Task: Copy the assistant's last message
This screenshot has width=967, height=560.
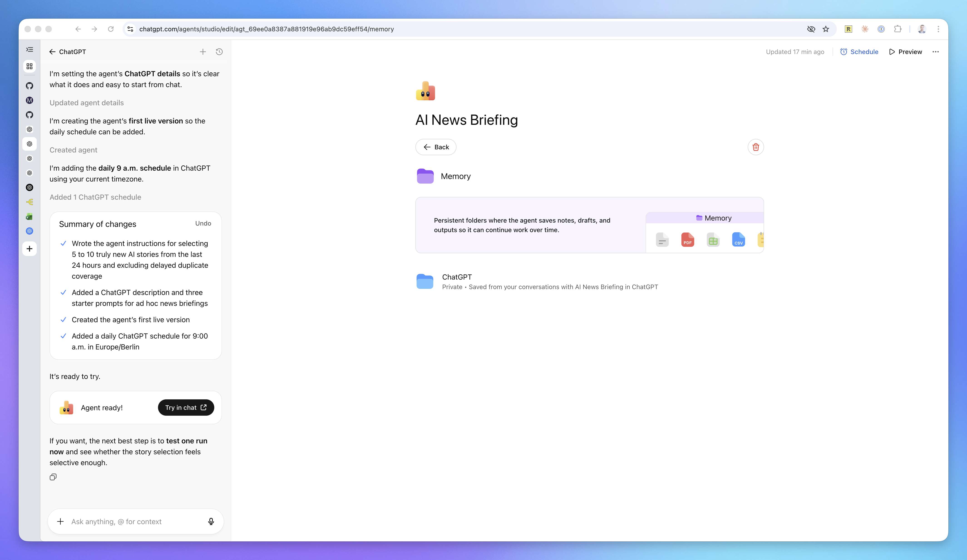Action: (x=53, y=477)
